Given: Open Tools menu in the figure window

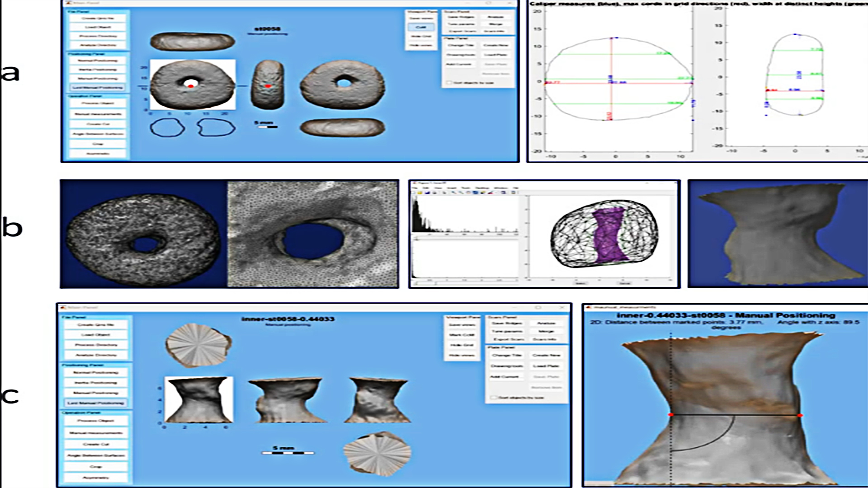Looking at the screenshot, I should coord(465,188).
